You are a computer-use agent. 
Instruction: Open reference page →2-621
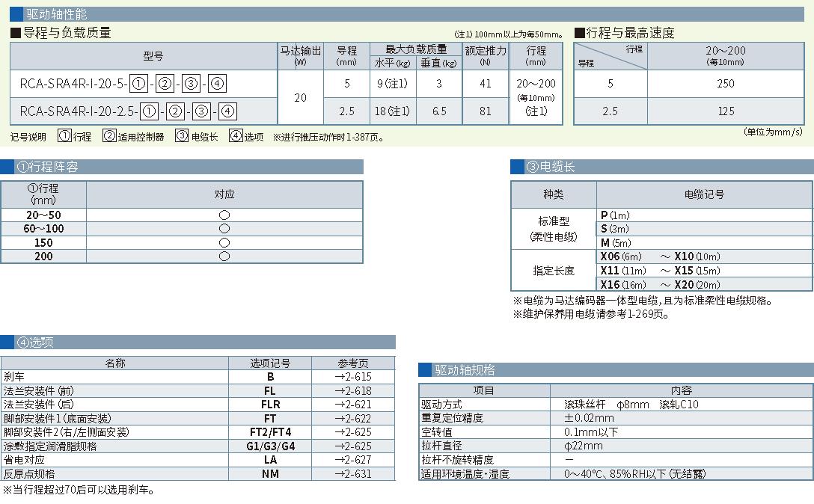(353, 405)
